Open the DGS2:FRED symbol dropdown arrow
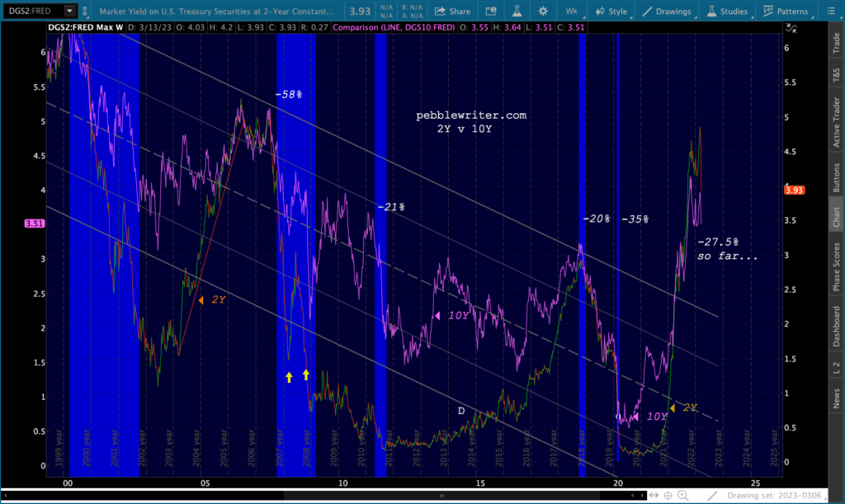This screenshot has width=845, height=504. 69,11
